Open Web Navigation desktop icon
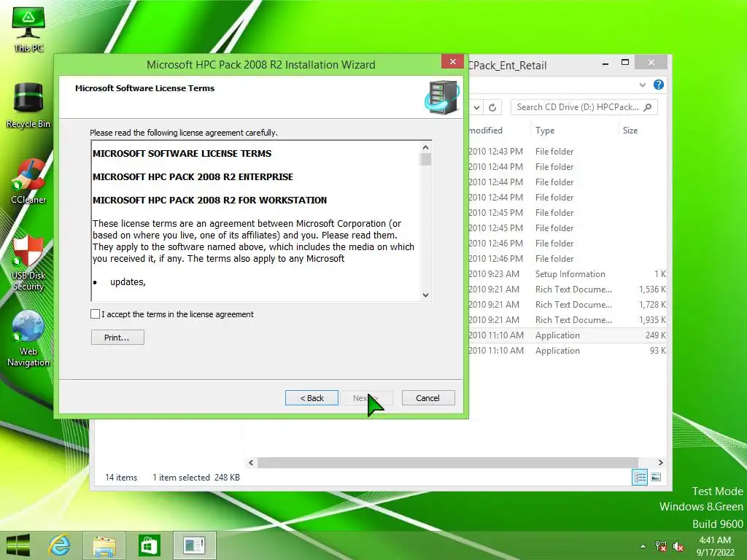Viewport: 747px width, 560px height. (x=28, y=338)
